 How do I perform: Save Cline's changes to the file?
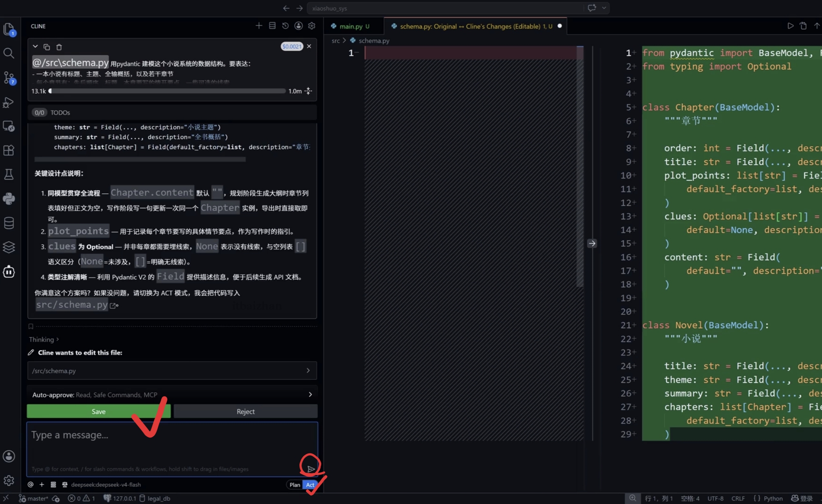[x=98, y=411]
